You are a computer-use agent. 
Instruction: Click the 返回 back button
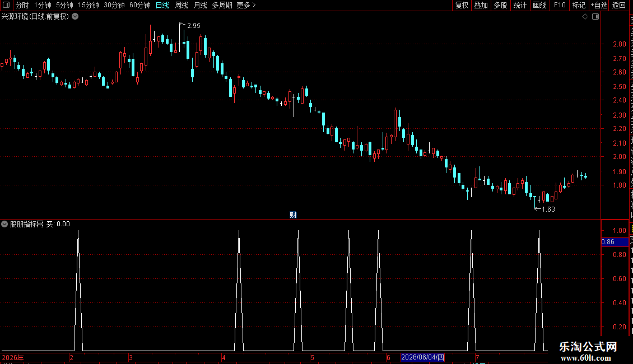coord(618,5)
